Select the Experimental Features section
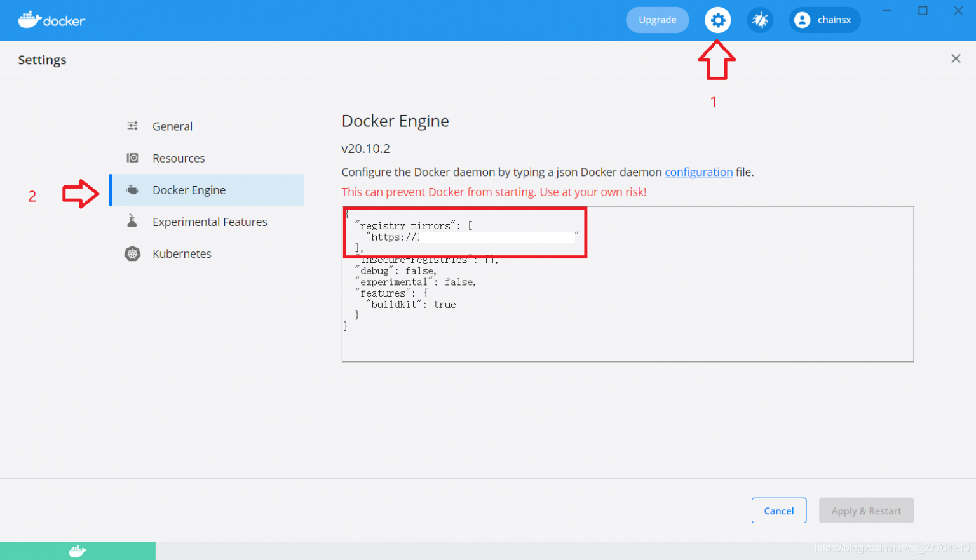 [210, 221]
